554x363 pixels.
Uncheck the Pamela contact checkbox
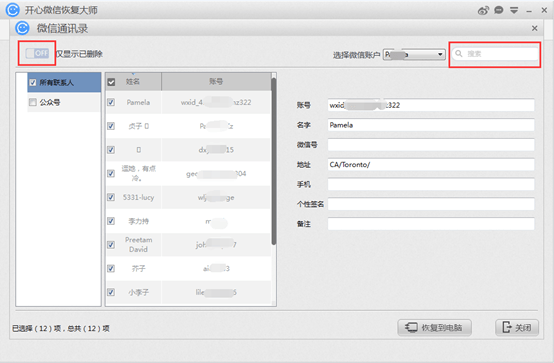pyautogui.click(x=111, y=102)
